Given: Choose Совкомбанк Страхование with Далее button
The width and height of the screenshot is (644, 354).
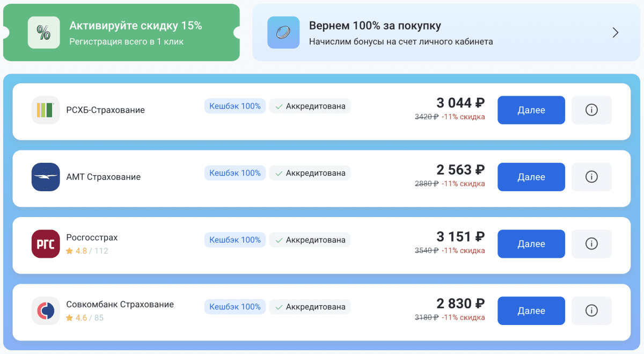Looking at the screenshot, I should (531, 310).
